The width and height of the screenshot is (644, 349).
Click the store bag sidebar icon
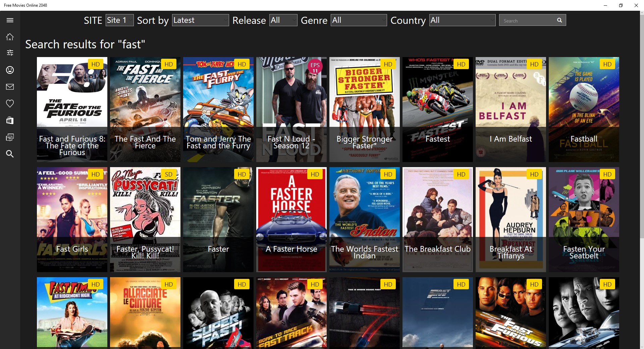click(x=10, y=120)
